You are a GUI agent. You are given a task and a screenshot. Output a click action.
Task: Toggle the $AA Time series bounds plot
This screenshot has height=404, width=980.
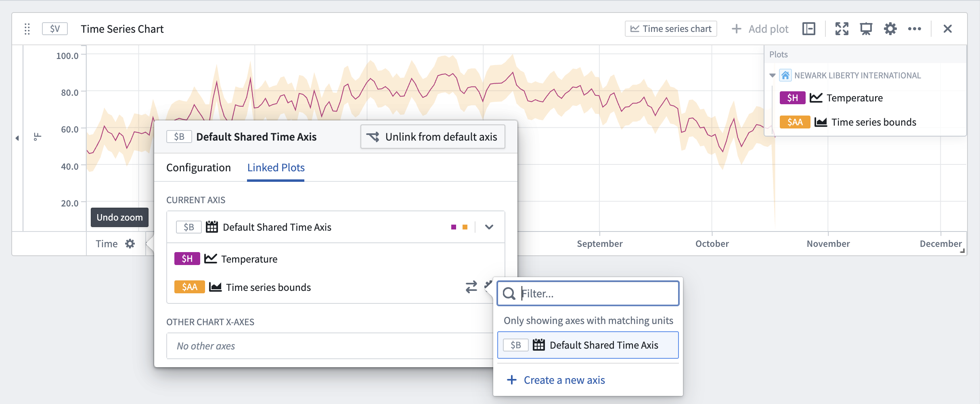795,122
